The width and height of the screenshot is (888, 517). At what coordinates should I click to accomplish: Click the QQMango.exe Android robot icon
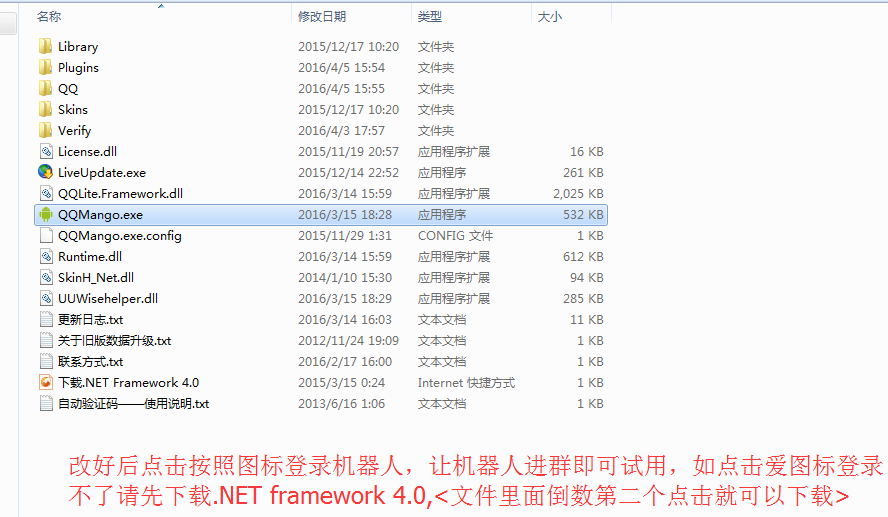(x=46, y=215)
